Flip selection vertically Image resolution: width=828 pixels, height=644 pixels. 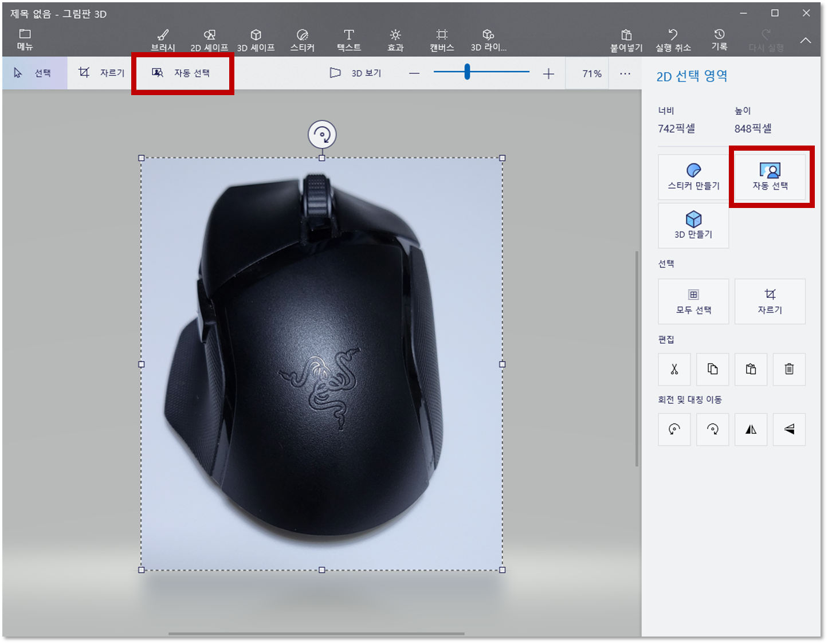point(789,429)
